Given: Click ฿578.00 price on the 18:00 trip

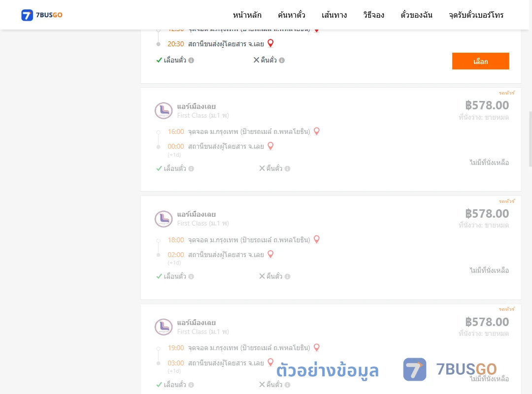Looking at the screenshot, I should [x=487, y=213].
